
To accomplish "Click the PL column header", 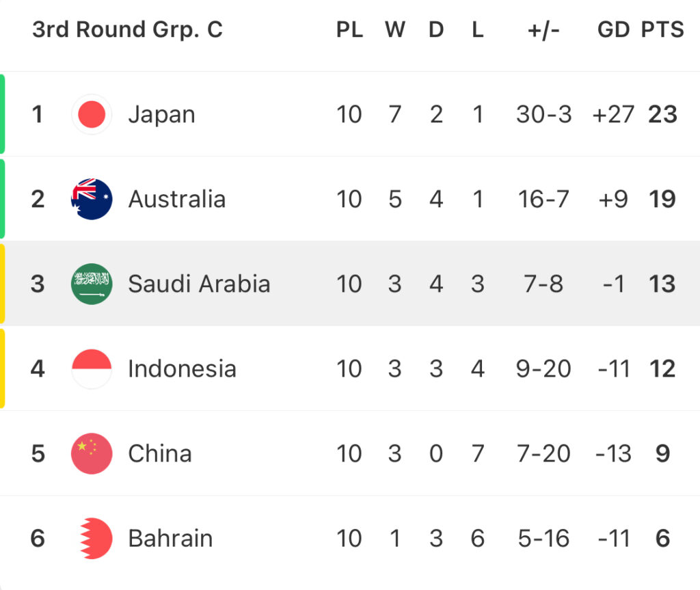I will pos(349,30).
